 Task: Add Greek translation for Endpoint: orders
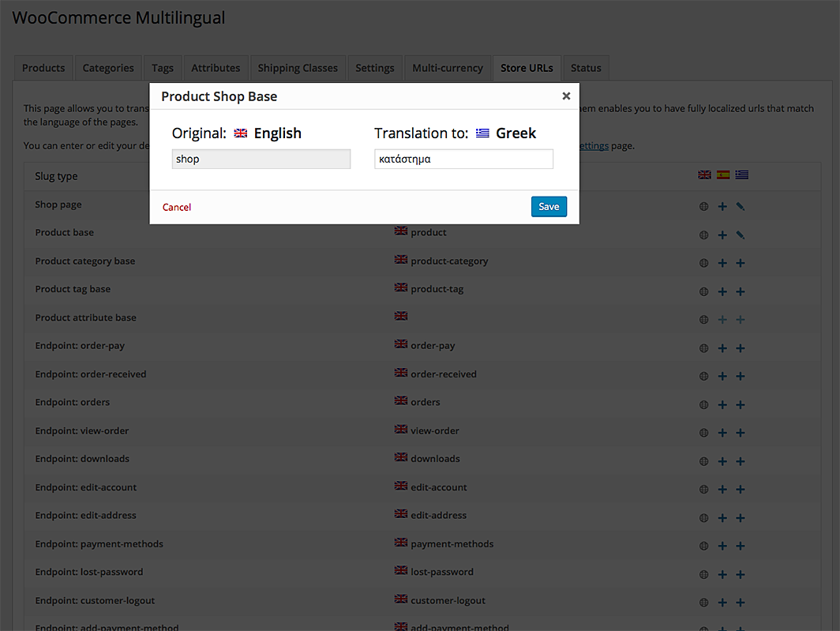[x=741, y=405]
